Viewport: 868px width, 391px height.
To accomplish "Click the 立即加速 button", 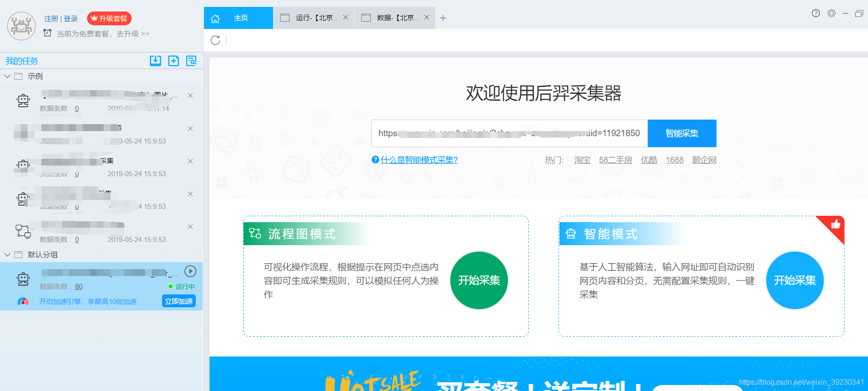I will tap(179, 301).
